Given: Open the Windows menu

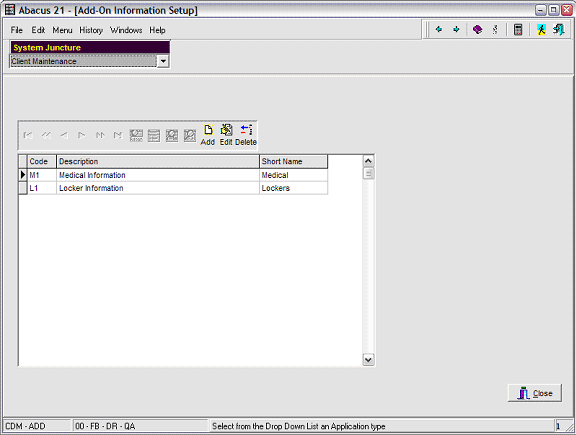Looking at the screenshot, I should tap(126, 30).
